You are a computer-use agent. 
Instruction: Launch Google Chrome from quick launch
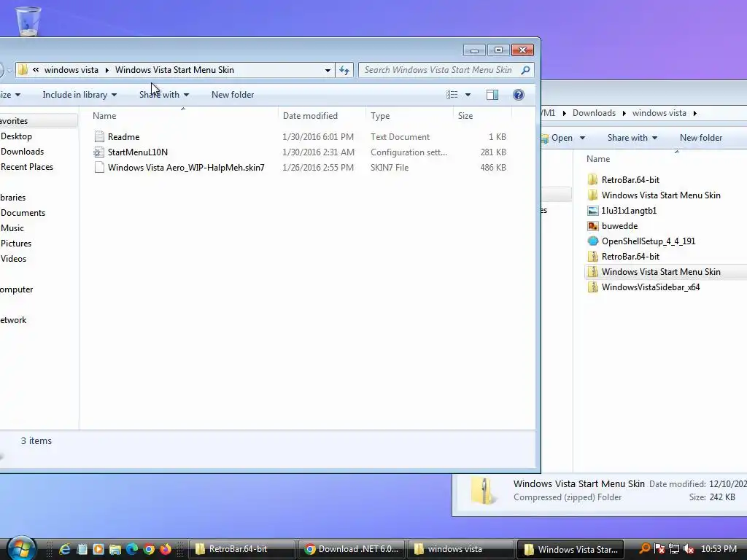click(x=149, y=550)
